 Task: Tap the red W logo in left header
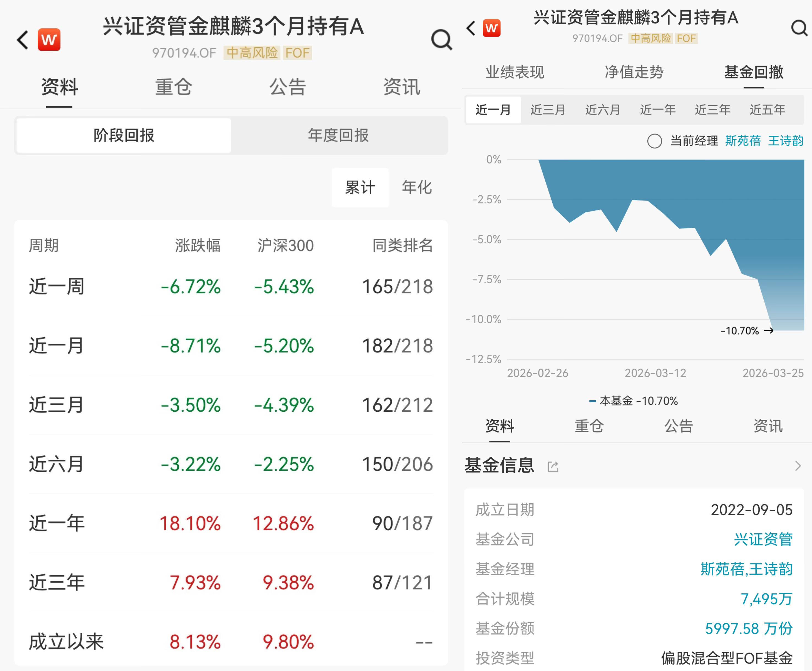click(49, 39)
